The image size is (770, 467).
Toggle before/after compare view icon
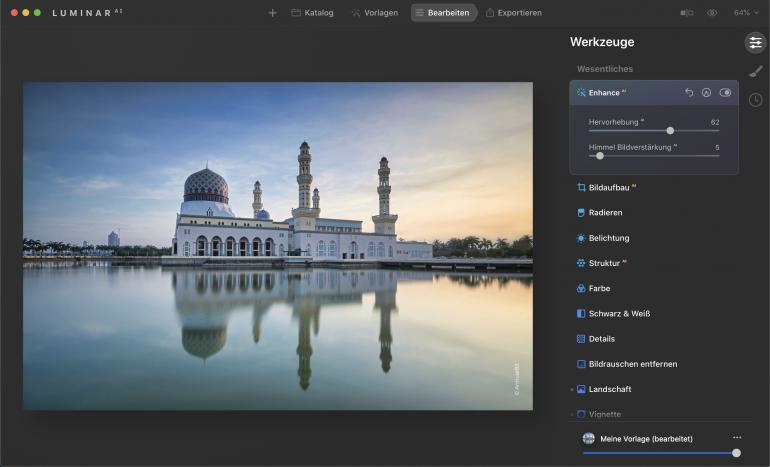click(687, 13)
